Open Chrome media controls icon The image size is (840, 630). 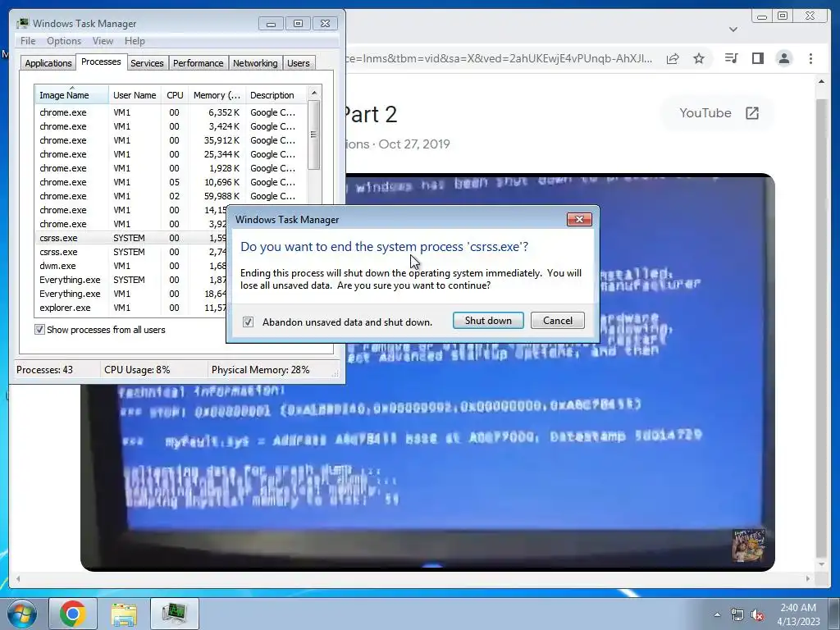[731, 58]
